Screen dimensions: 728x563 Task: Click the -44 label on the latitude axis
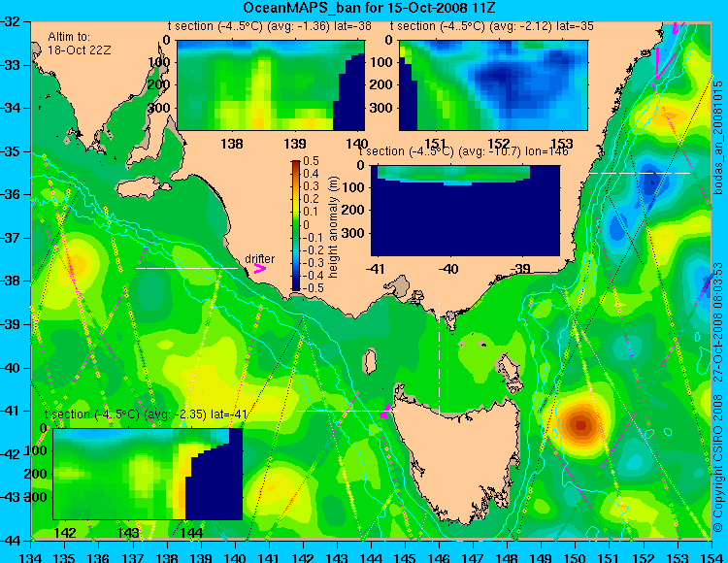(x=10, y=541)
